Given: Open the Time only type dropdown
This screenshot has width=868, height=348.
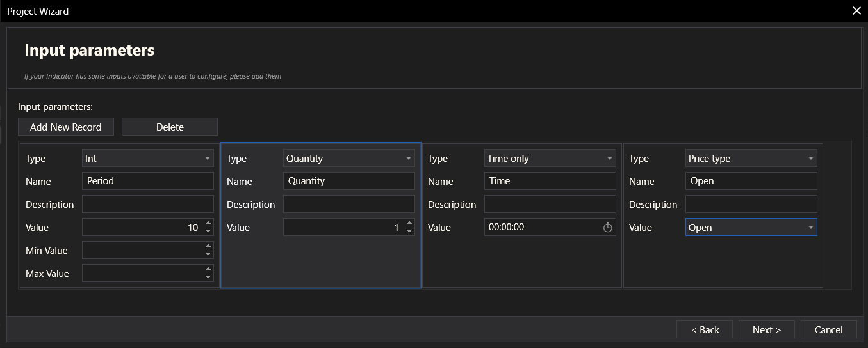Looking at the screenshot, I should point(550,158).
